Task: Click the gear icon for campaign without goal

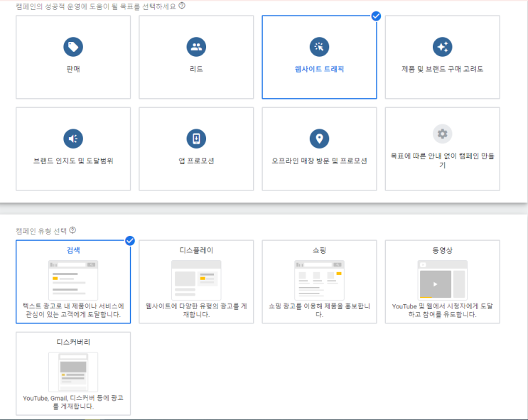Action: 443,134
